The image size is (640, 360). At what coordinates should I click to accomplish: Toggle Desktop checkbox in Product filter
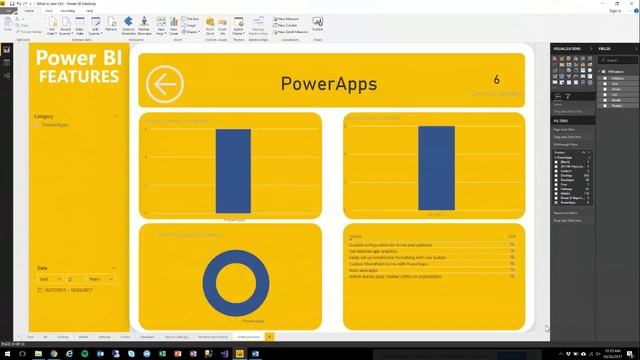(556, 176)
